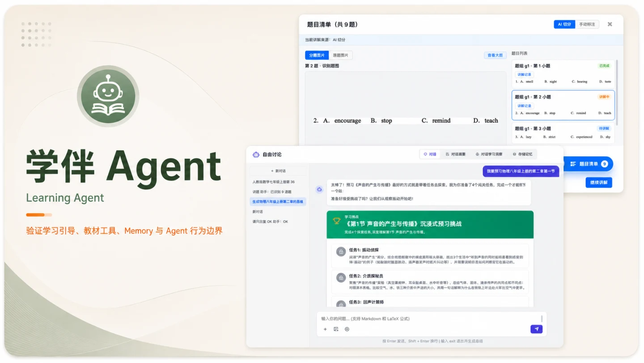Viewport: 644px width, 363px height.
Task: Select the 分题图片 tab
Action: coord(317,56)
